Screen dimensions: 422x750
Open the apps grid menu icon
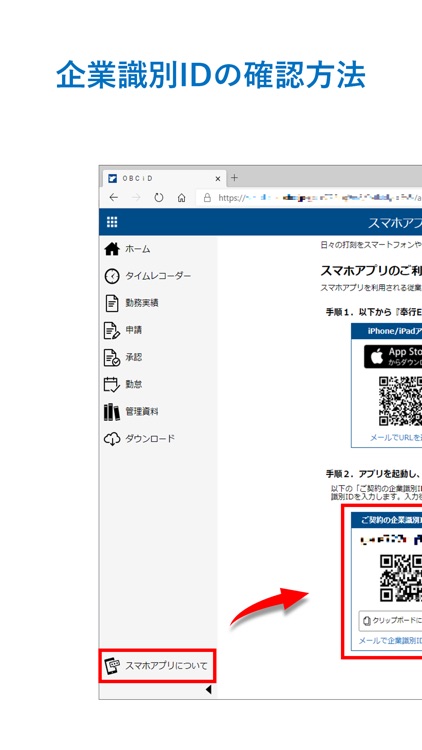(x=112, y=222)
